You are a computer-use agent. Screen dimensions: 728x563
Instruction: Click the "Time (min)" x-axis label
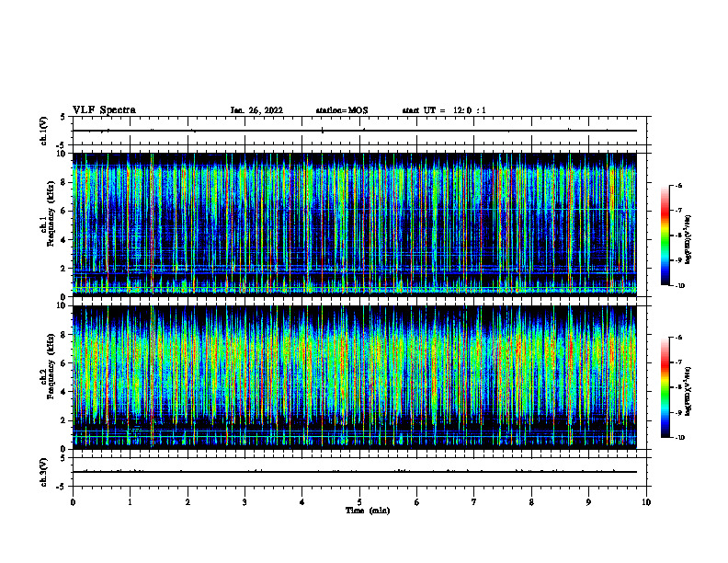pos(368,511)
